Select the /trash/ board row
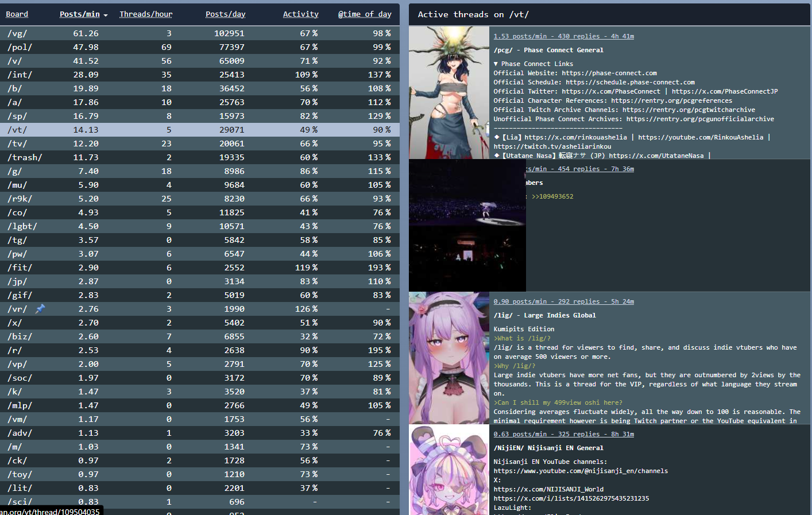This screenshot has height=515, width=812. click(x=200, y=157)
